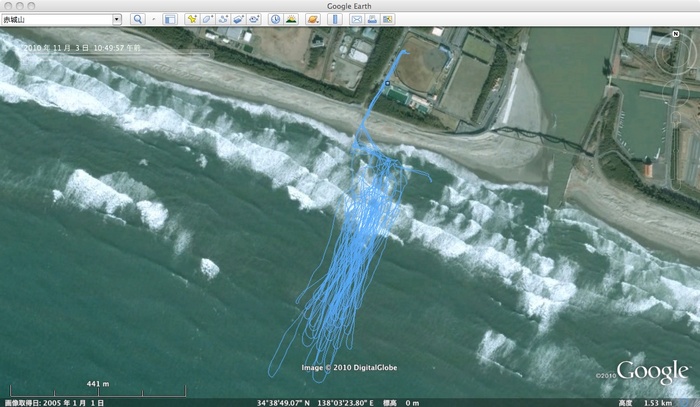The width and height of the screenshot is (700, 407).
Task: Click the magnifier search button
Action: (136, 19)
